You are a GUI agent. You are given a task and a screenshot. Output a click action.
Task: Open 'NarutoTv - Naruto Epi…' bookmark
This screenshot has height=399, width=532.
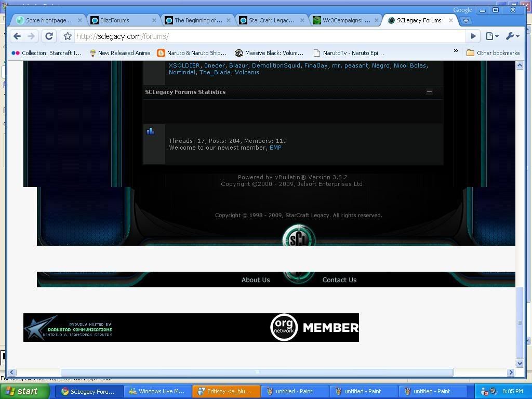point(349,53)
